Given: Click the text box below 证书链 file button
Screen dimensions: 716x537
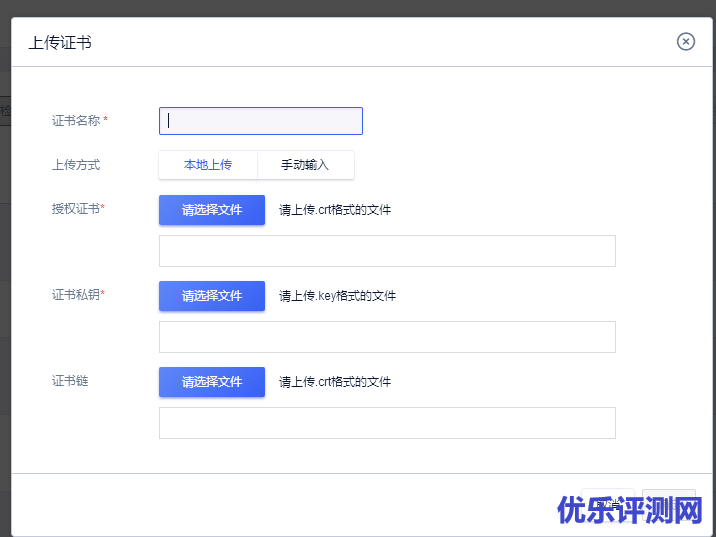Looking at the screenshot, I should [x=387, y=423].
